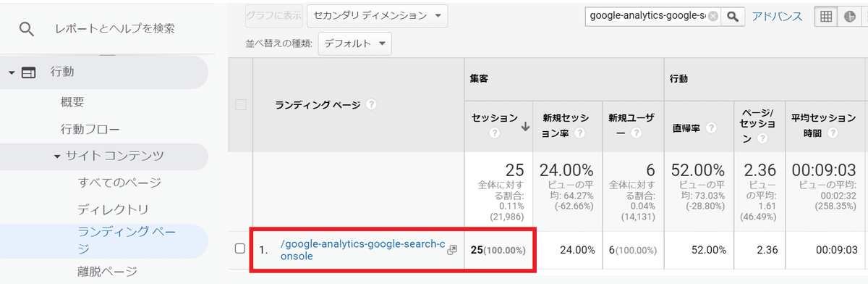Select すべてのページ in sidebar
This screenshot has width=868, height=284.
click(x=119, y=183)
